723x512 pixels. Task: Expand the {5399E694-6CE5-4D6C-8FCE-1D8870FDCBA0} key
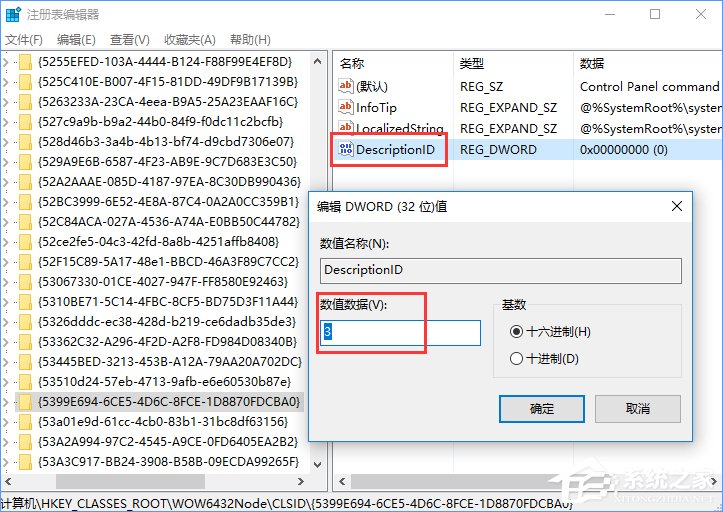pyautogui.click(x=6, y=402)
